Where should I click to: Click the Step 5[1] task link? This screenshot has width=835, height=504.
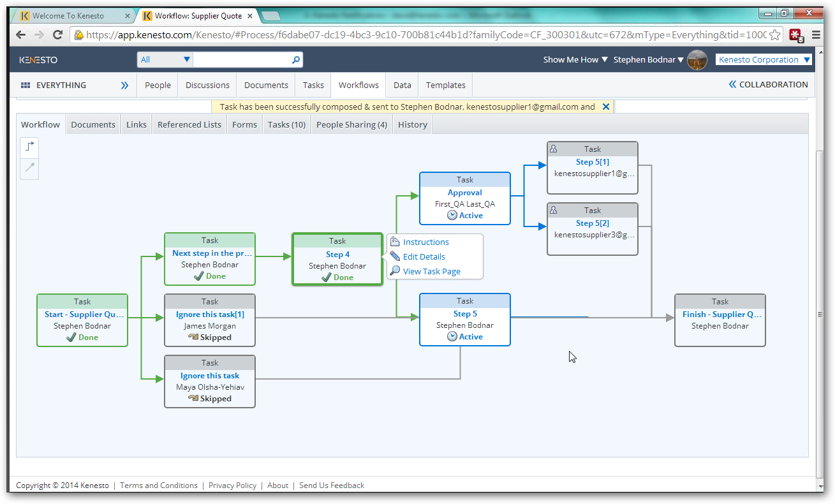click(x=593, y=162)
